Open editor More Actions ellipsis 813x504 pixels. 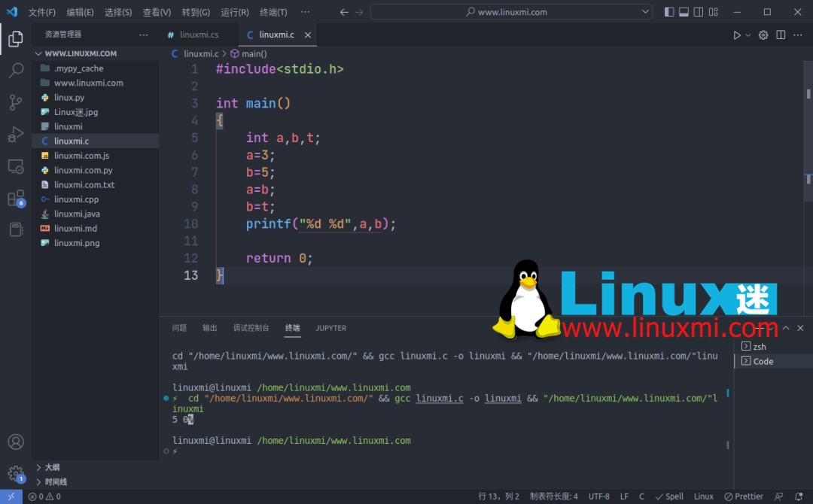797,35
